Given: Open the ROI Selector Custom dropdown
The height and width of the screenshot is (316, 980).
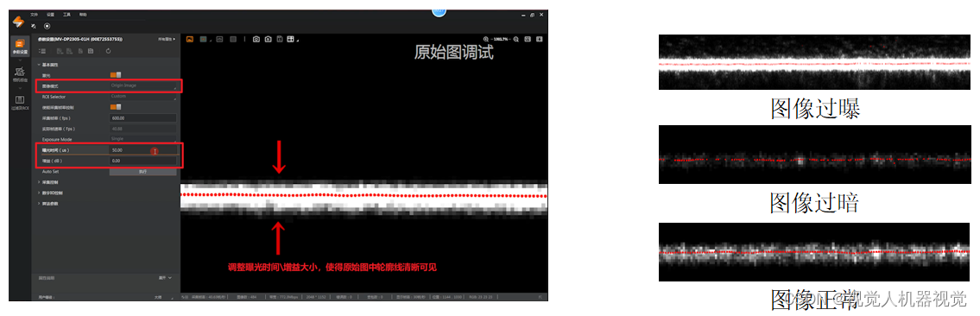Looking at the screenshot, I should click(x=143, y=96).
